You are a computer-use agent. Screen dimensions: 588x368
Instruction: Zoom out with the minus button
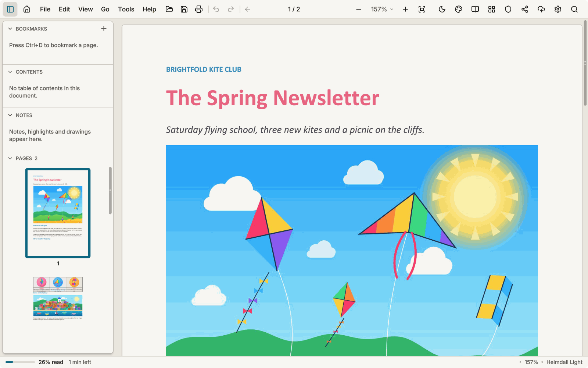(359, 9)
